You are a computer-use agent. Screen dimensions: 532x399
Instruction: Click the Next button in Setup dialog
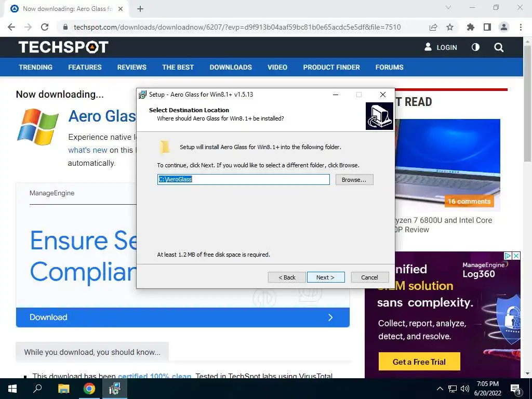326,277
